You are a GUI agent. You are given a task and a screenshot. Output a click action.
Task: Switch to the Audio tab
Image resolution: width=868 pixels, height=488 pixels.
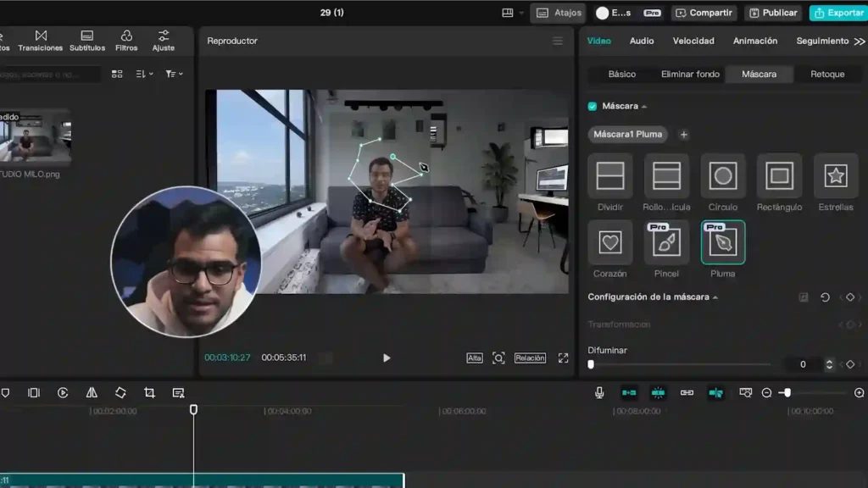tap(642, 41)
